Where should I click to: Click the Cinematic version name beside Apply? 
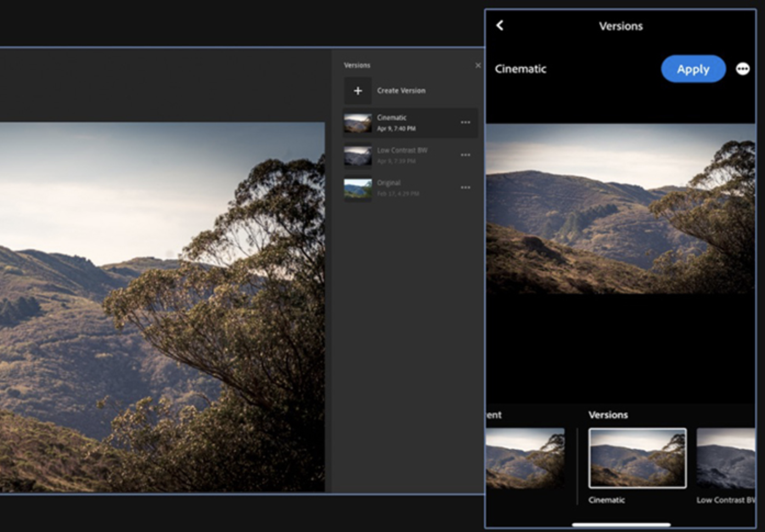tap(520, 69)
